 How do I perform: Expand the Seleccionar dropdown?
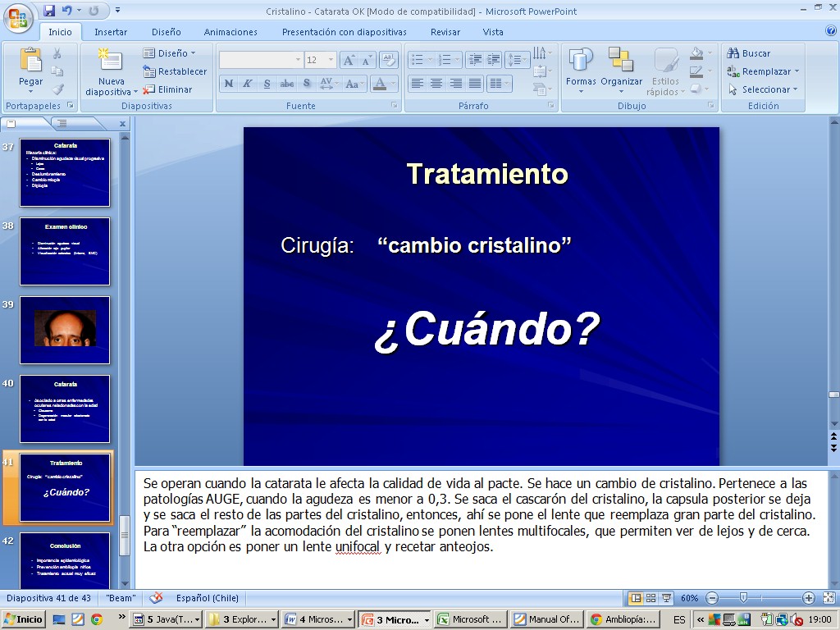tap(764, 89)
